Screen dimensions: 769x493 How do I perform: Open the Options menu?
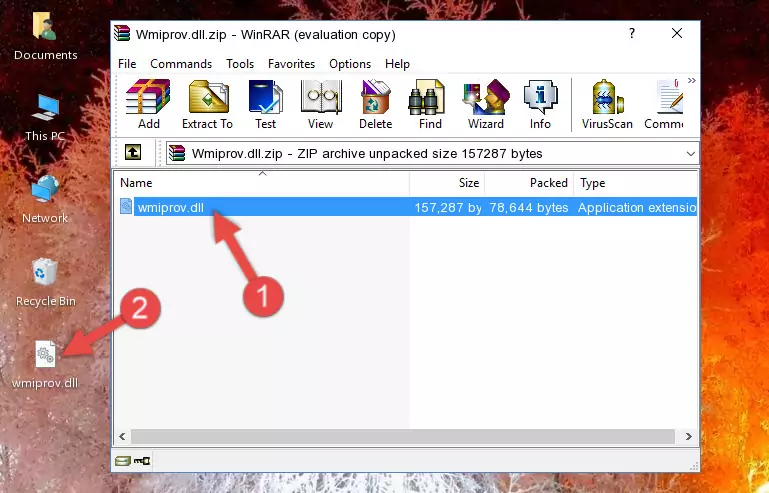click(350, 64)
